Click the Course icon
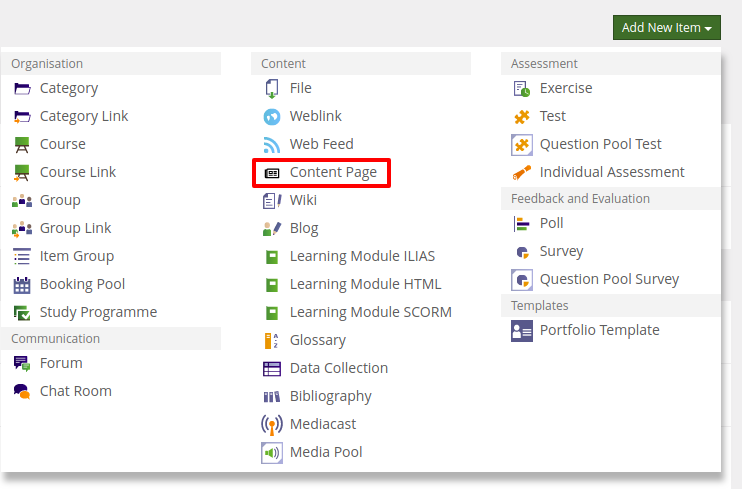The width and height of the screenshot is (742, 489). (22, 144)
